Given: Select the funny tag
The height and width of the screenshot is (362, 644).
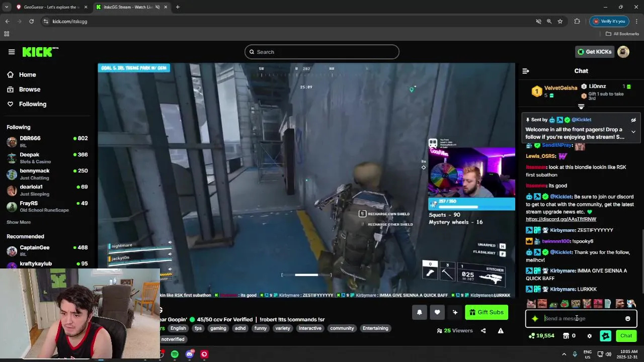Looking at the screenshot, I should [x=261, y=328].
